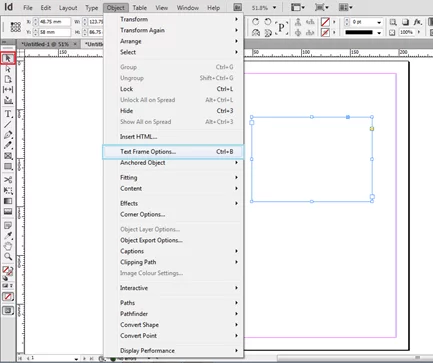The height and width of the screenshot is (363, 433).
Task: Expand the Transform submenu
Action: [173, 19]
